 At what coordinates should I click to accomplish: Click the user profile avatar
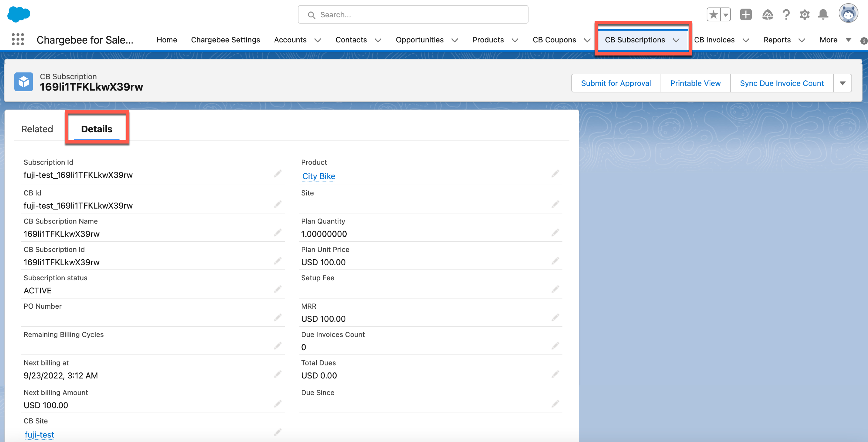(848, 14)
